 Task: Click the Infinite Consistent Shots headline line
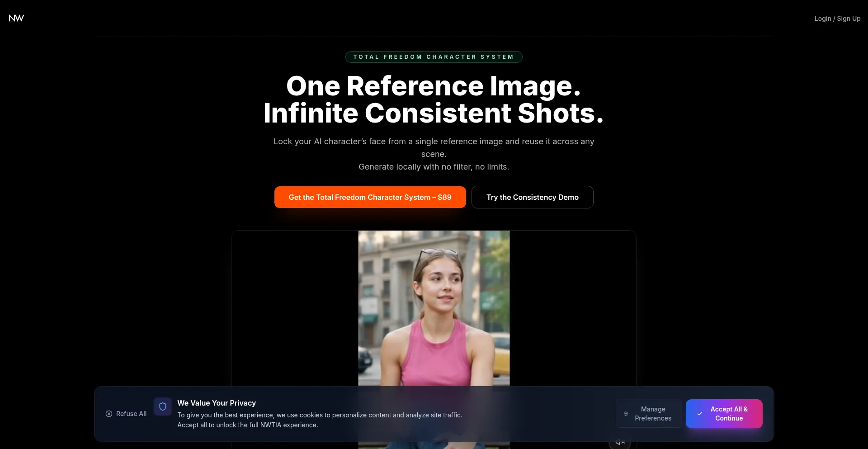(x=433, y=113)
